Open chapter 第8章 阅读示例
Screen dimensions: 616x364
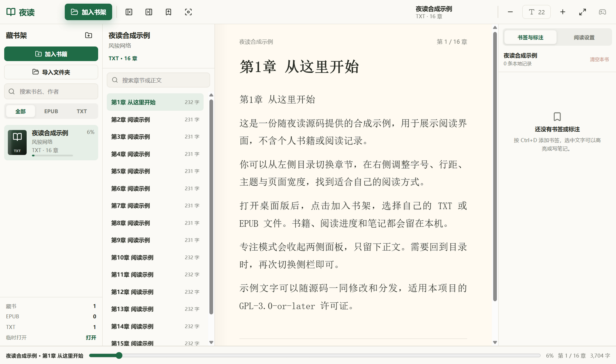click(x=155, y=223)
